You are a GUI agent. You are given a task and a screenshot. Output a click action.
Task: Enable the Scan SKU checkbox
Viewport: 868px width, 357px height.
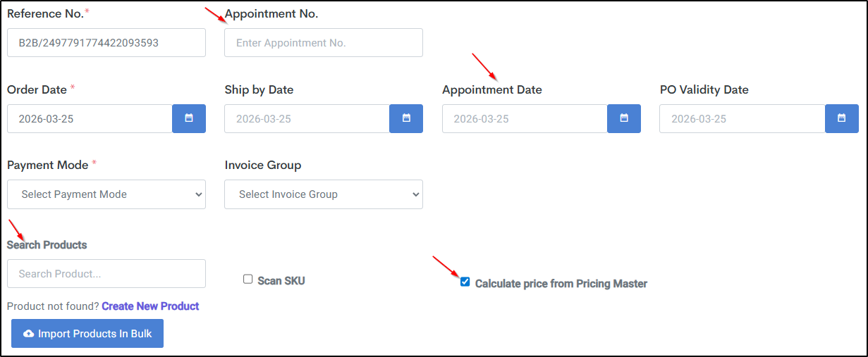coord(248,280)
